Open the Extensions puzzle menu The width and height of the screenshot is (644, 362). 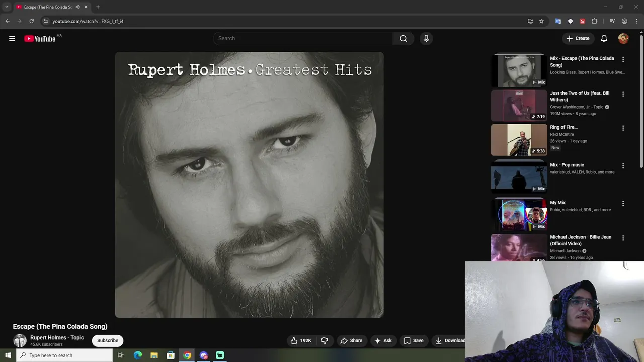595,21
